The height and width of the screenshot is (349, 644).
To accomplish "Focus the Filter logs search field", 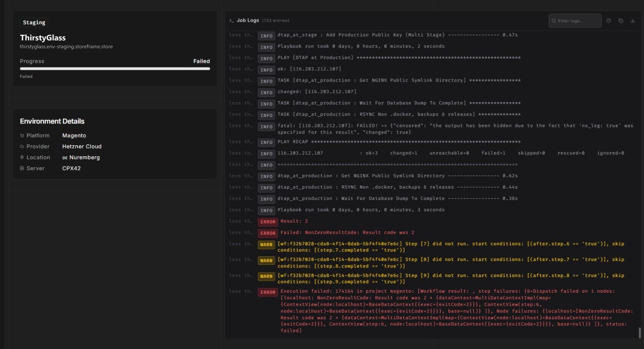I will coord(575,21).
